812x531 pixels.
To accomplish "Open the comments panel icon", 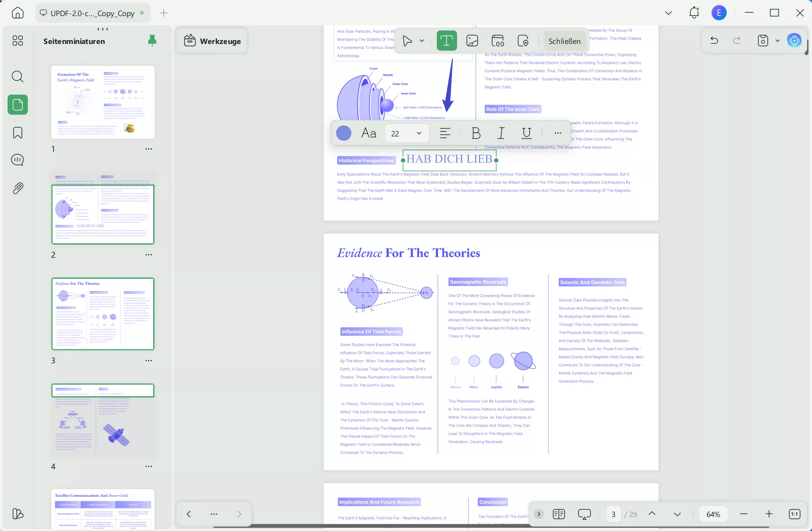I will point(18,160).
